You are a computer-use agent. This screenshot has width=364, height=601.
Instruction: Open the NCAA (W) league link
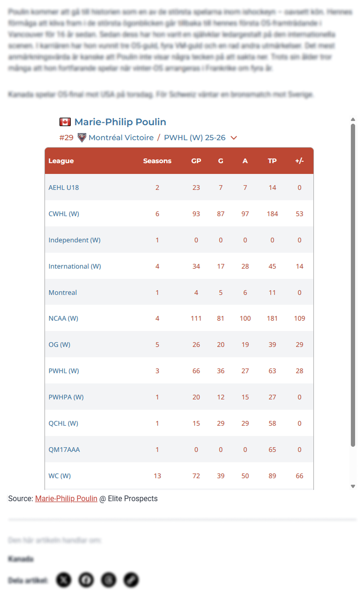point(63,318)
